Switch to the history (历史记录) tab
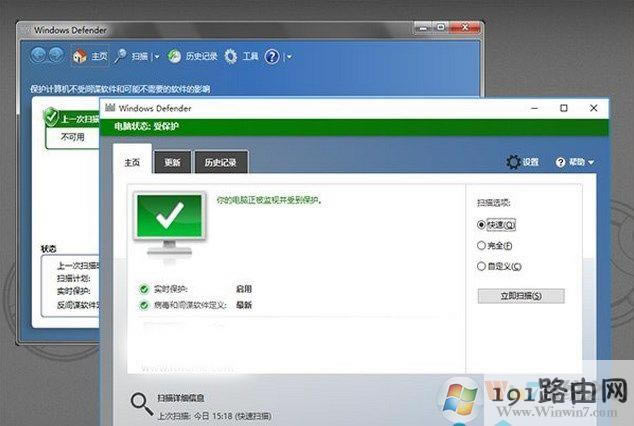634x426 pixels. coord(219,162)
